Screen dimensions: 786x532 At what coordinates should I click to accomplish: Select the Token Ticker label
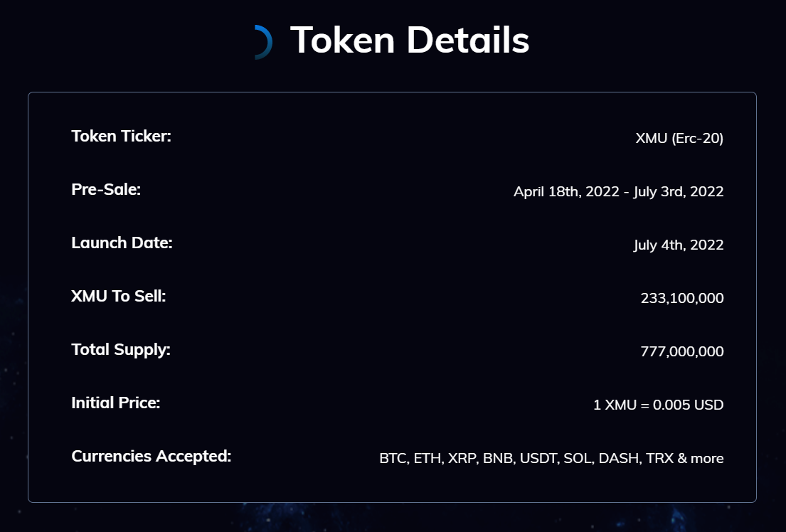[x=122, y=136]
